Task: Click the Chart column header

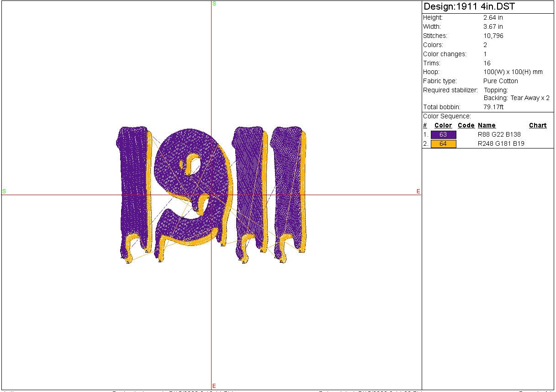Action: pyautogui.click(x=537, y=126)
